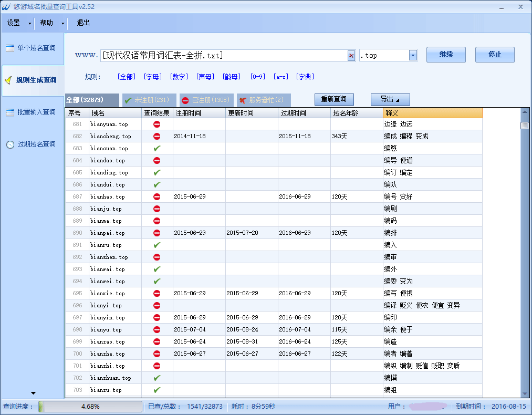532x415 pixels.
Task: Click the rule-generated query sidebar icon
Action: point(8,80)
